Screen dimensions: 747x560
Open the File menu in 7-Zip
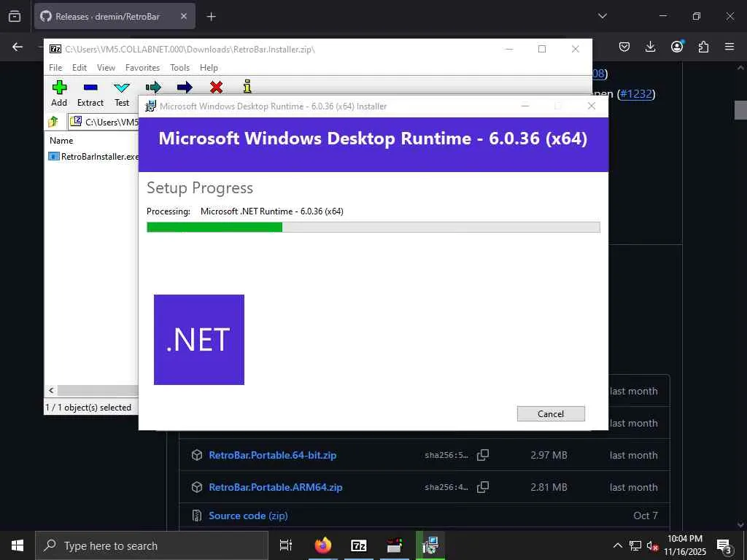point(55,68)
